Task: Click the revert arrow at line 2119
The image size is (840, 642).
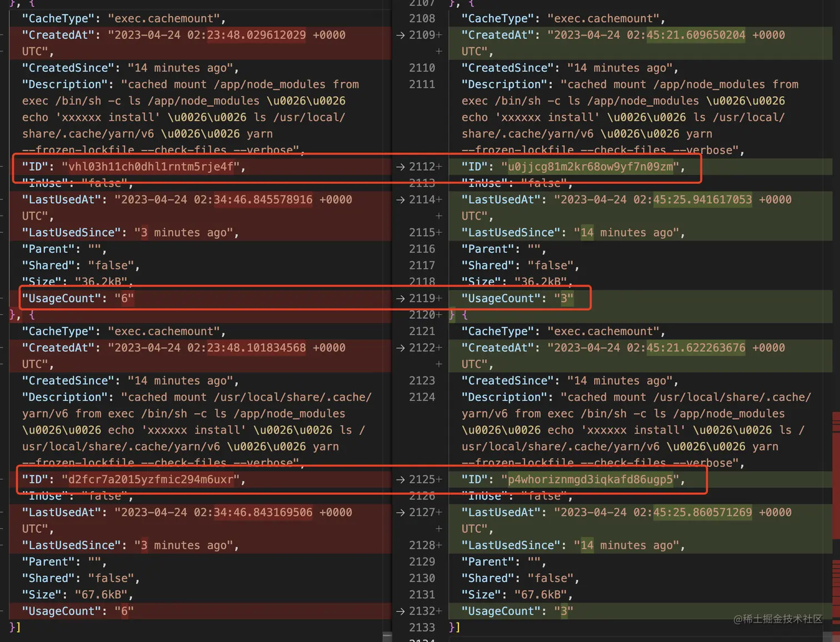Action: 400,298
